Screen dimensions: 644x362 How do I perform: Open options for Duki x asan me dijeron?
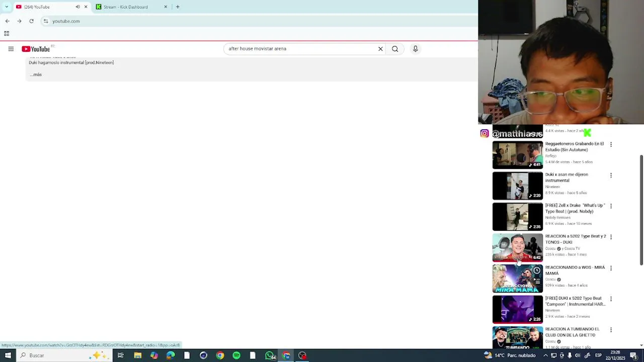[x=611, y=175]
